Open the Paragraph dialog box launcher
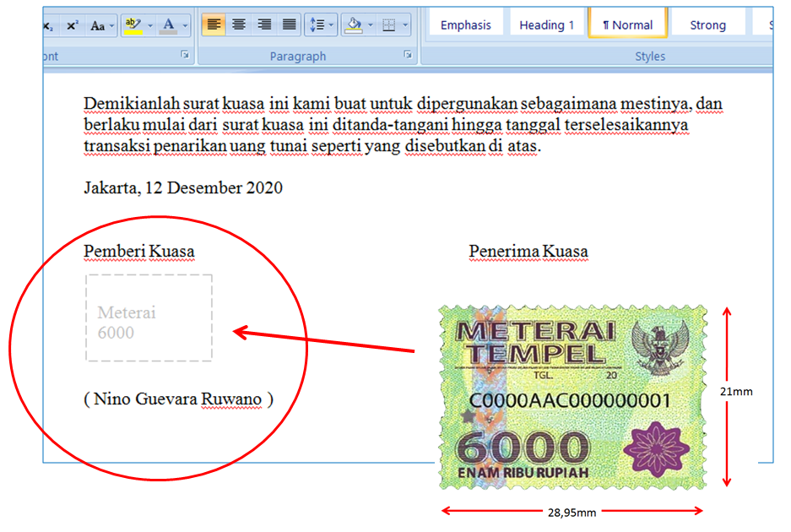791x532 pixels. [x=408, y=54]
